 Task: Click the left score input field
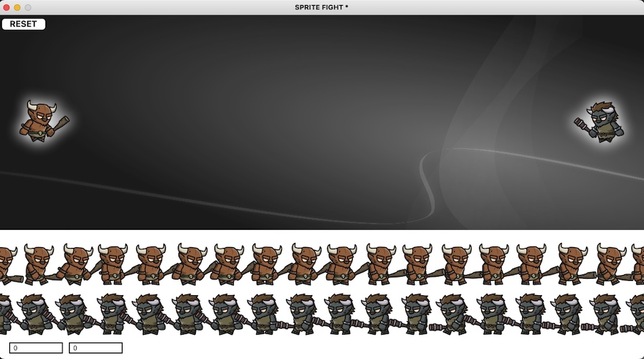pyautogui.click(x=37, y=348)
